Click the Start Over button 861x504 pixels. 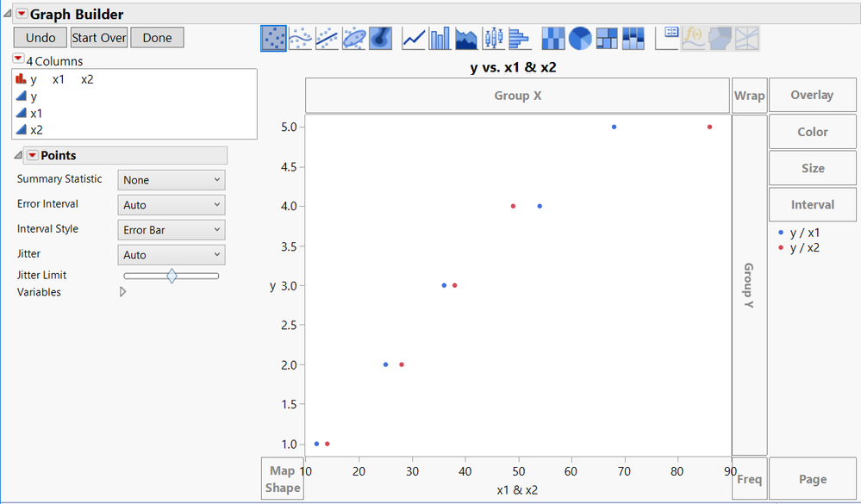point(99,38)
